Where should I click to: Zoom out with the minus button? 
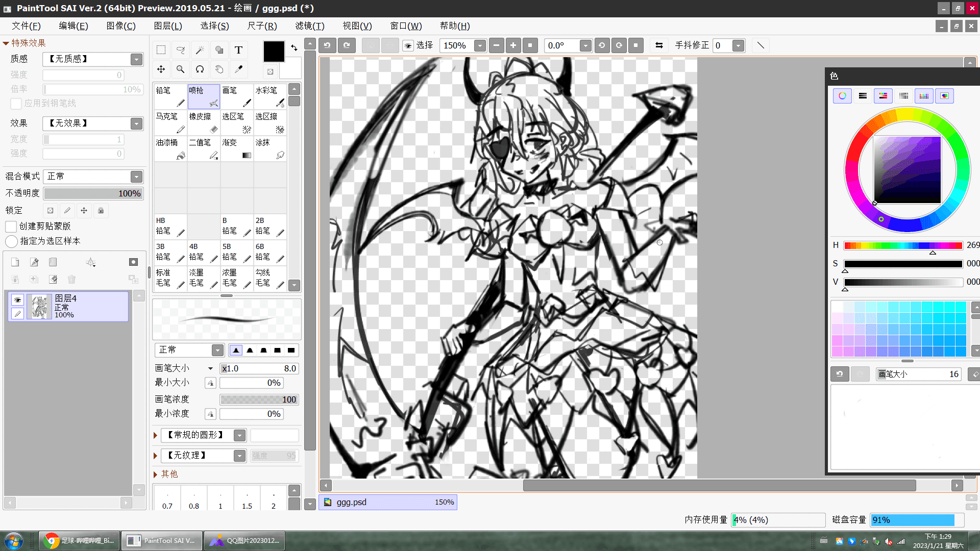coord(496,45)
